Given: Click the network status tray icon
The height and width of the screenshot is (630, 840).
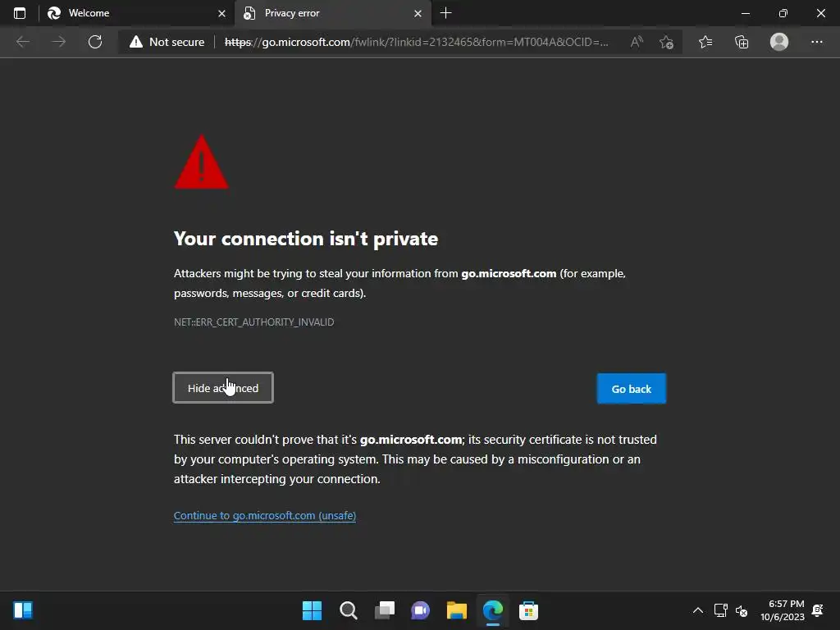Looking at the screenshot, I should click(720, 610).
